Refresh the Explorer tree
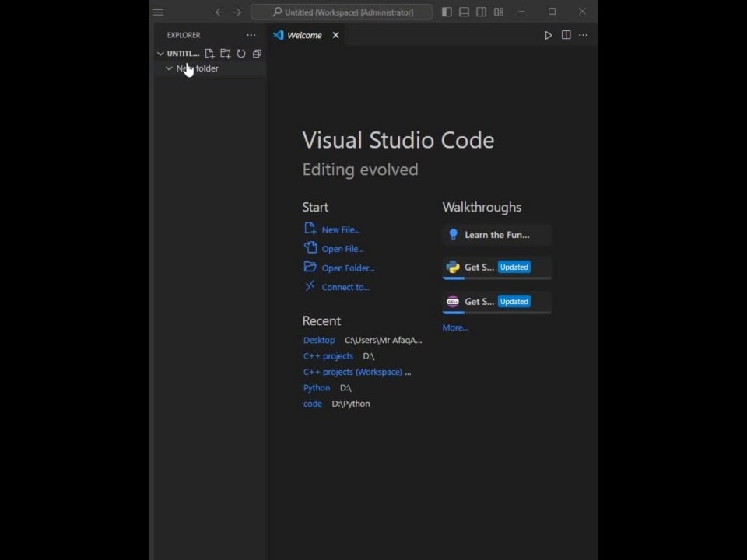The height and width of the screenshot is (560, 747). (x=241, y=54)
